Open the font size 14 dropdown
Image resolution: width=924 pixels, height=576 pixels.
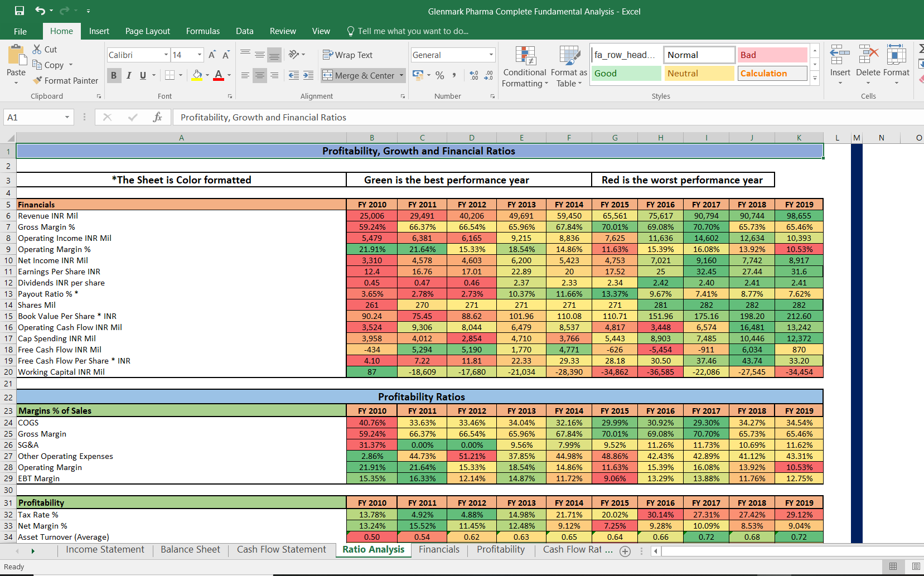tap(200, 55)
